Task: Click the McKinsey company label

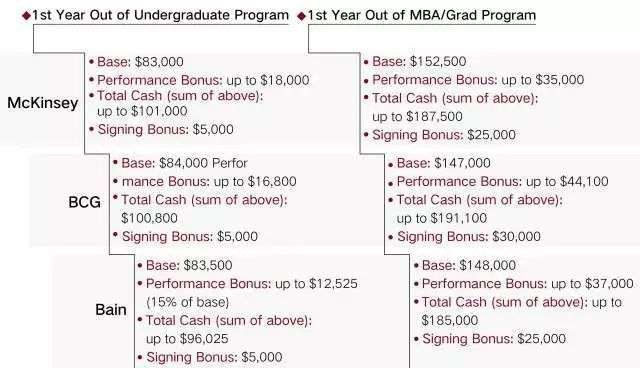Action: [x=43, y=103]
